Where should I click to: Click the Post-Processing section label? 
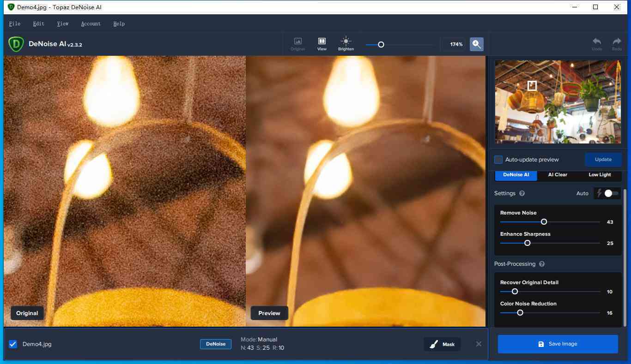tap(515, 264)
